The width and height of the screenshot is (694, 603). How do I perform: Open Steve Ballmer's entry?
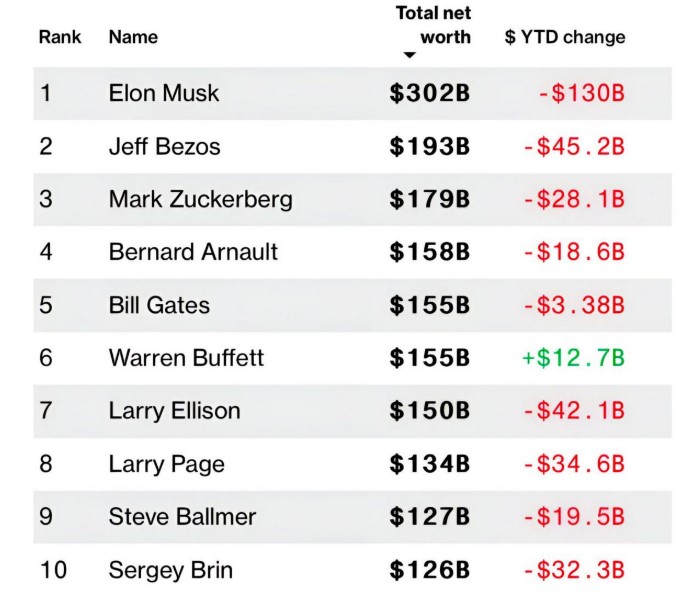(182, 517)
